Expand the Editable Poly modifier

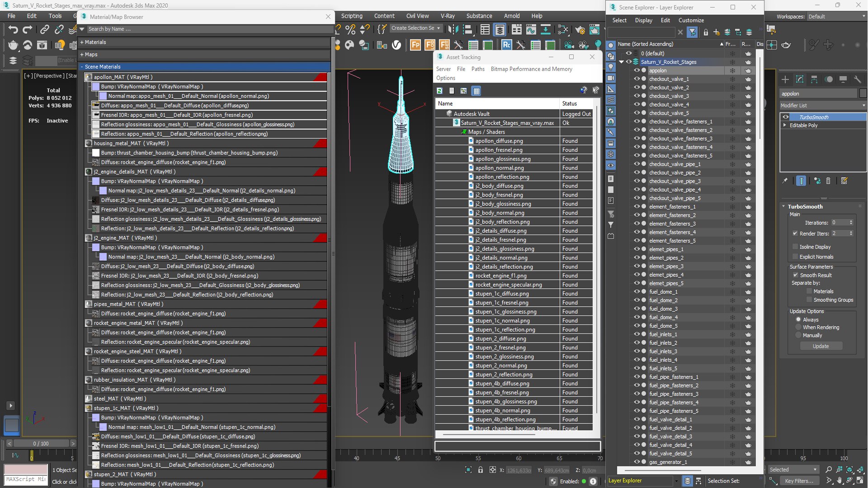pyautogui.click(x=785, y=125)
